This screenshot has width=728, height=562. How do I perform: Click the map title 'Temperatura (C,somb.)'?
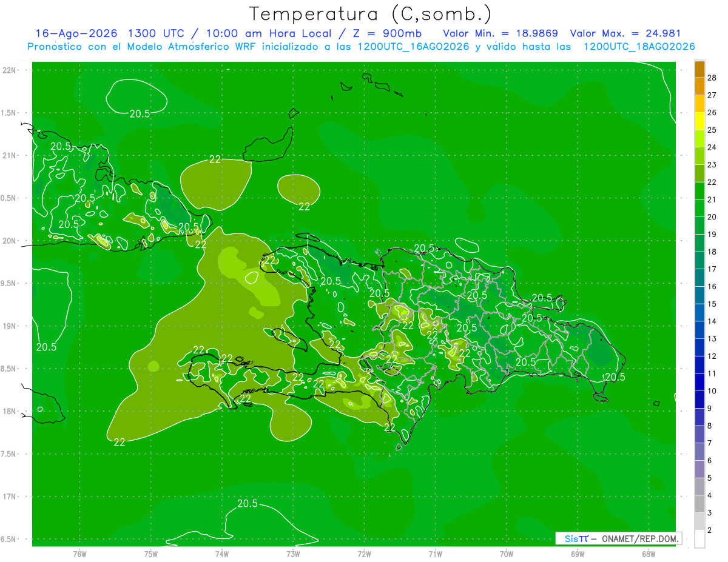coord(371,14)
